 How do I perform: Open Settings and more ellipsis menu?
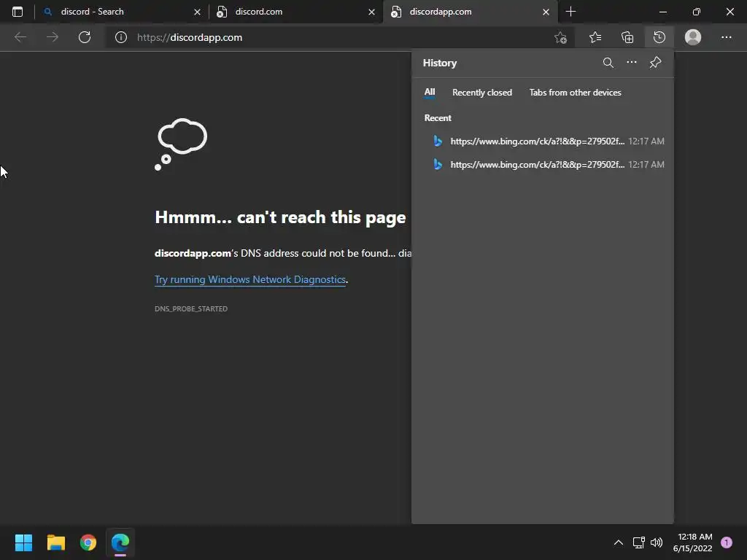(726, 37)
